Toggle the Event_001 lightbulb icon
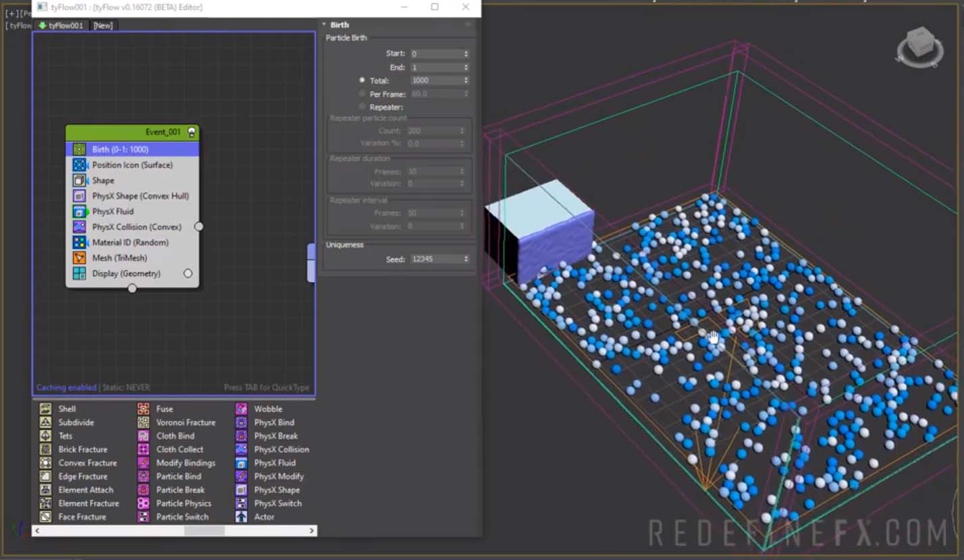964x560 pixels. [192, 132]
